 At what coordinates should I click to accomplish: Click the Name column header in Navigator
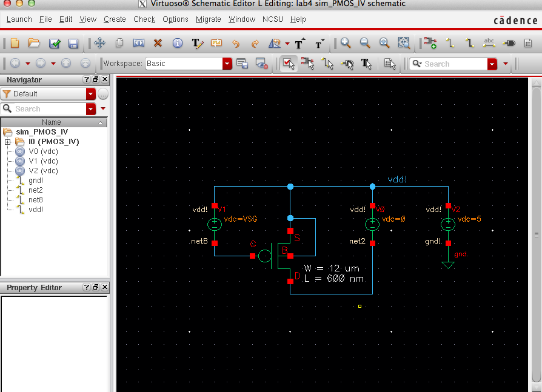tap(52, 122)
